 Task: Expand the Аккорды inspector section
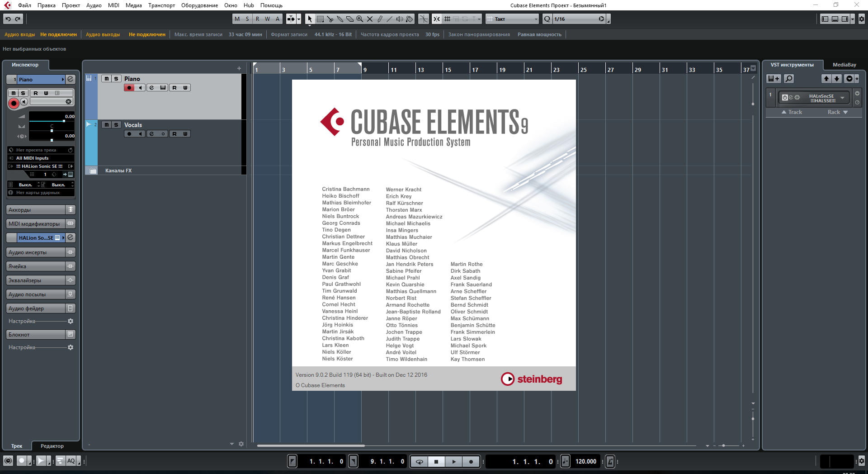click(x=36, y=210)
